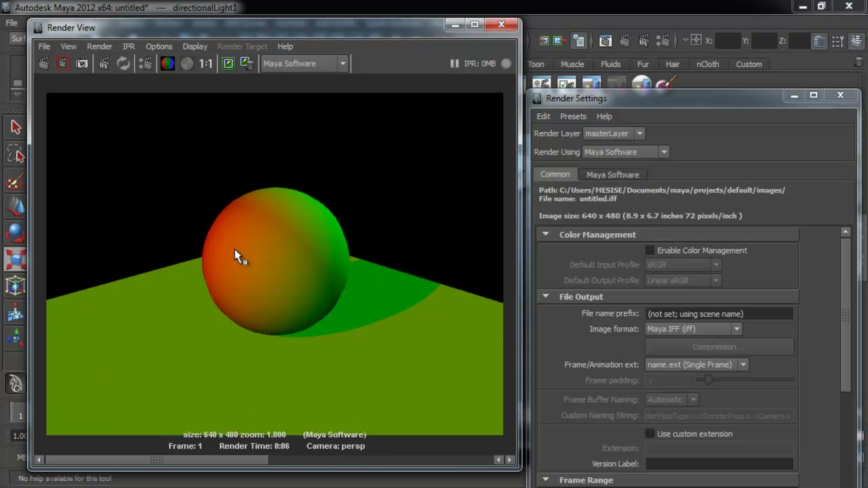Open the Render menu in Render View
The width and height of the screenshot is (868, 488).
(x=99, y=46)
